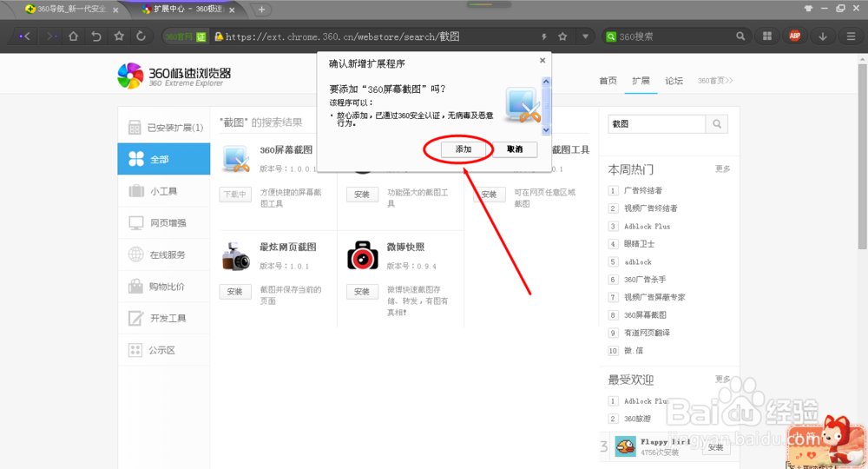Click the 360屏幕截图 extension icon in results
Image resolution: width=868 pixels, height=469 pixels.
(x=236, y=160)
